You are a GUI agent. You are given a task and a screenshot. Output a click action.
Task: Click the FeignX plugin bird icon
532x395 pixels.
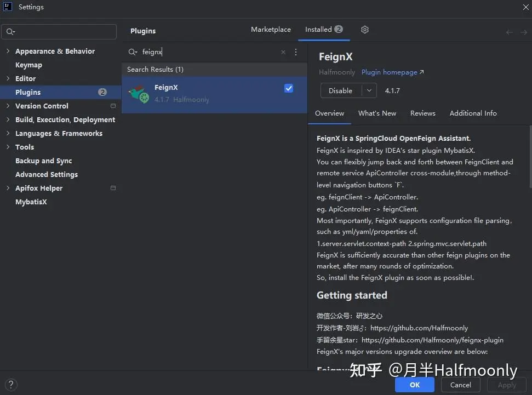139,94
